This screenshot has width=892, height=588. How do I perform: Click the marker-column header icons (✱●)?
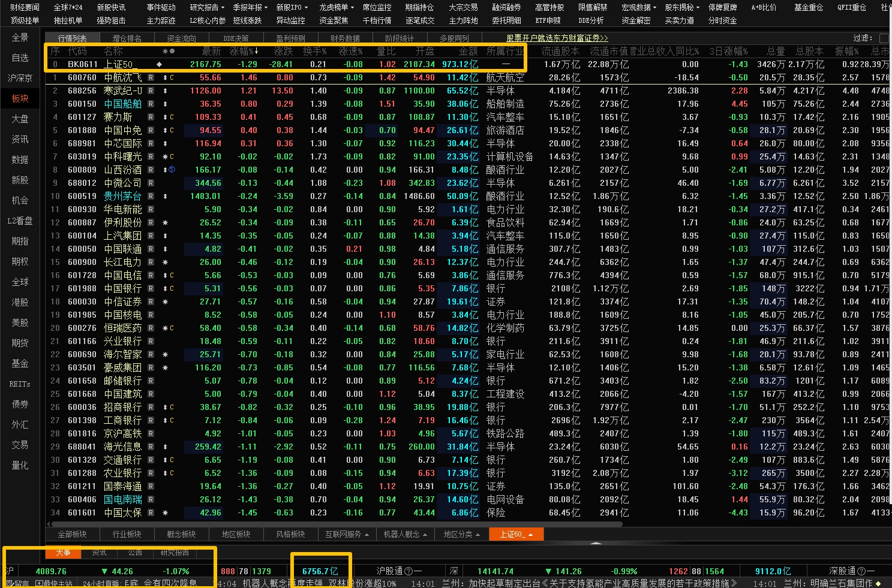pyautogui.click(x=168, y=52)
